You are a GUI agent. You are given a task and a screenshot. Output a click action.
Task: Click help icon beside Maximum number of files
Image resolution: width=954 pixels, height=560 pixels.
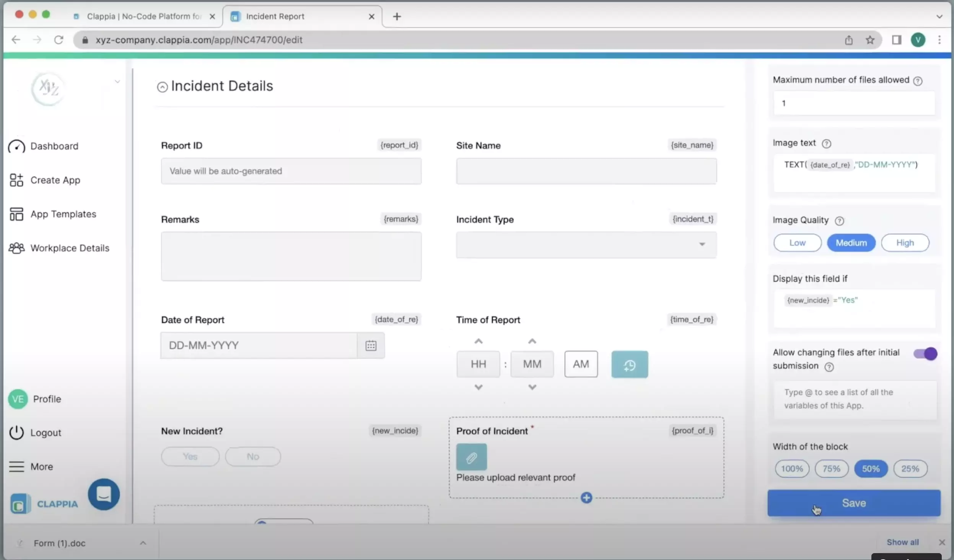click(x=918, y=81)
